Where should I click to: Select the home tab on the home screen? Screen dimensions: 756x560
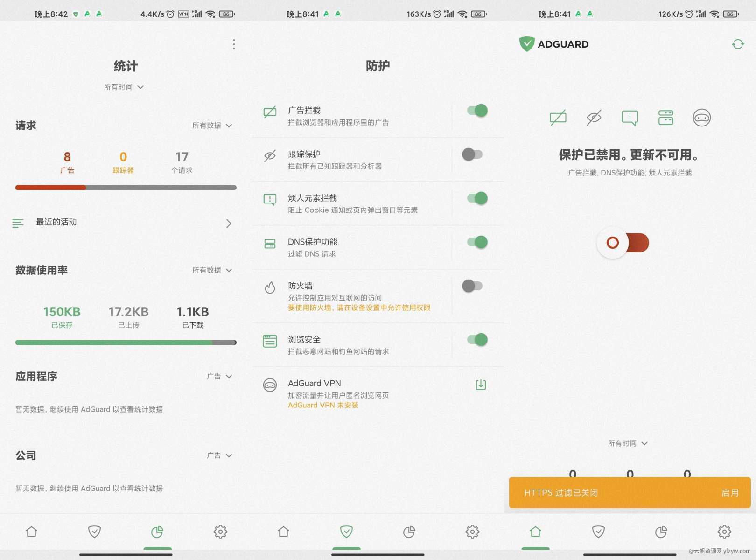click(535, 532)
